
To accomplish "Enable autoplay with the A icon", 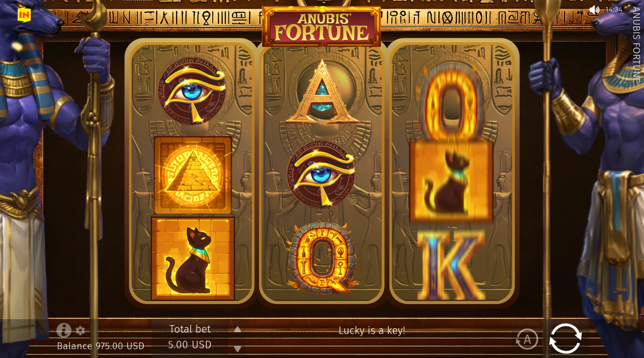I will click(x=527, y=339).
